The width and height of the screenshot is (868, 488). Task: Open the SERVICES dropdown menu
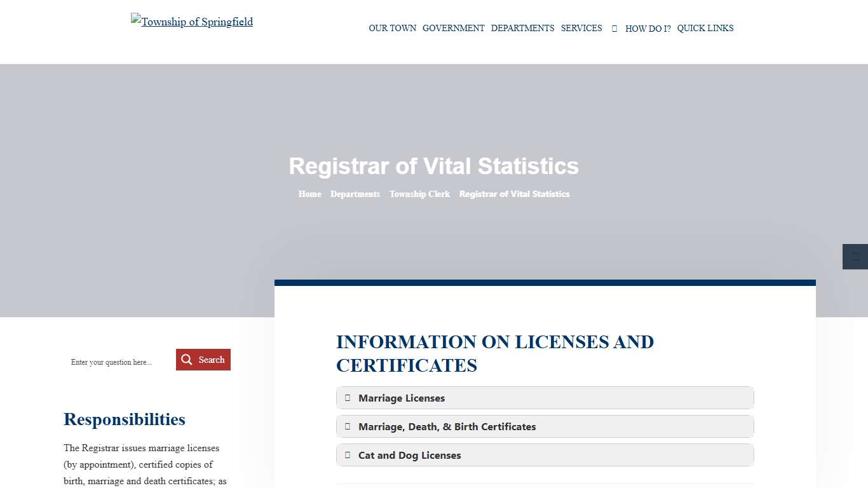[581, 28]
